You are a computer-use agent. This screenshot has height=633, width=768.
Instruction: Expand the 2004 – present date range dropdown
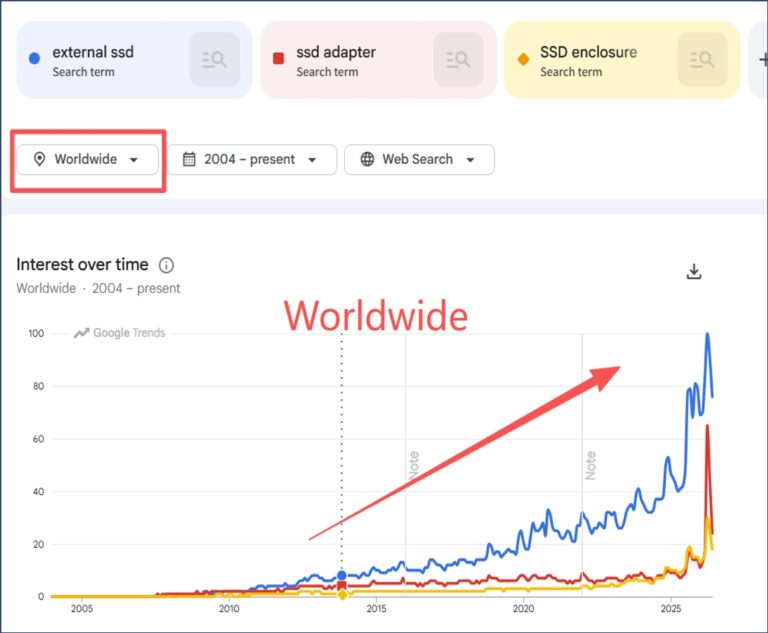[252, 159]
